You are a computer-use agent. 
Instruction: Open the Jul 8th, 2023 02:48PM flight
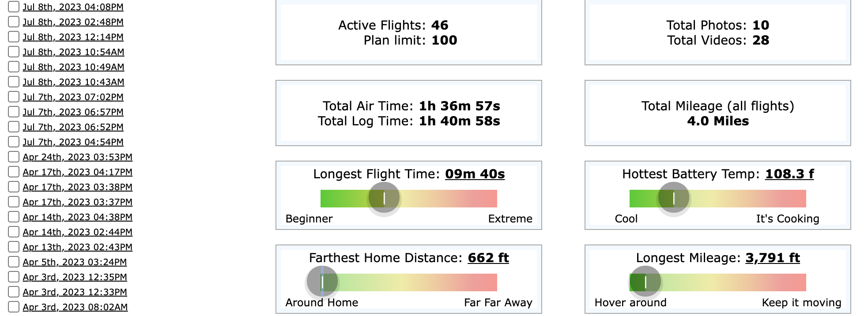click(73, 22)
